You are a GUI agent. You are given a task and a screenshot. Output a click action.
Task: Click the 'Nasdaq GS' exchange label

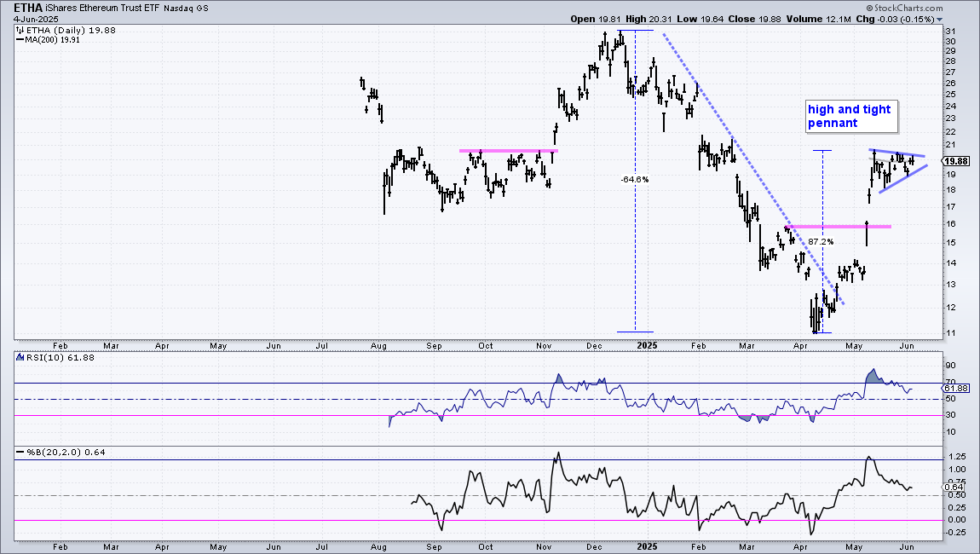(x=187, y=9)
